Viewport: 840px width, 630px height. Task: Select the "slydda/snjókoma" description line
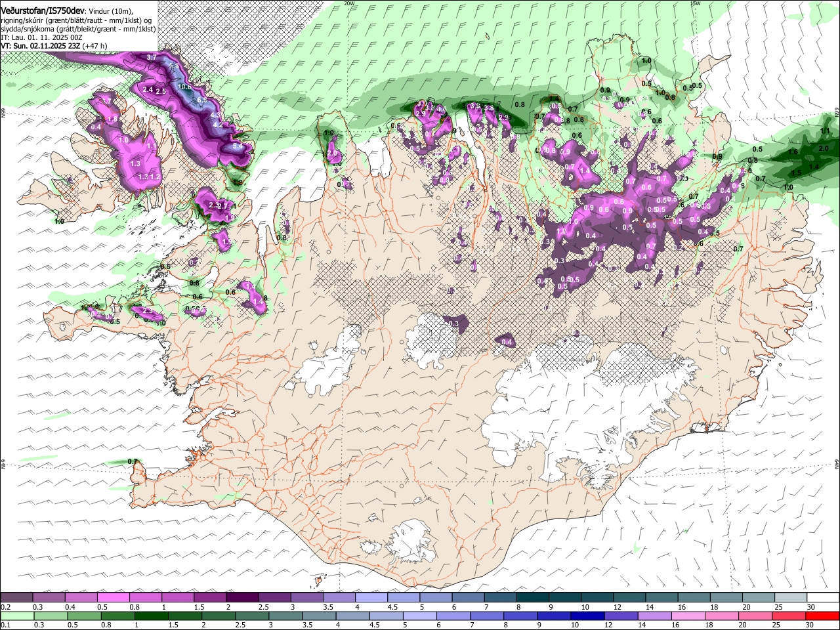pyautogui.click(x=78, y=29)
